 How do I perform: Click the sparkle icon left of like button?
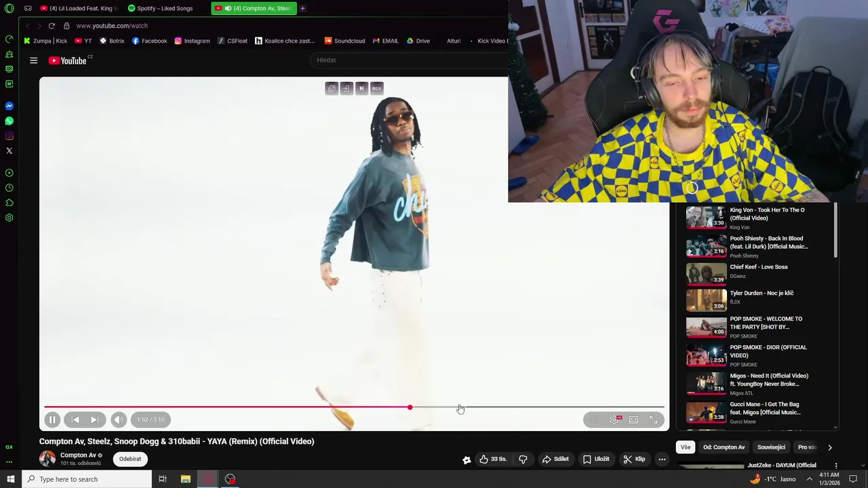pos(467,460)
